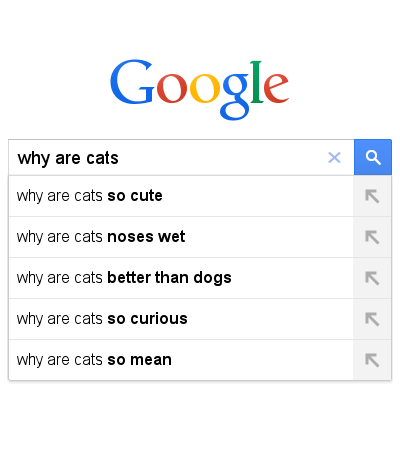The width and height of the screenshot is (400, 466).
Task: Click arrow icon for 'better than dogs' suggestion
Action: click(x=372, y=278)
